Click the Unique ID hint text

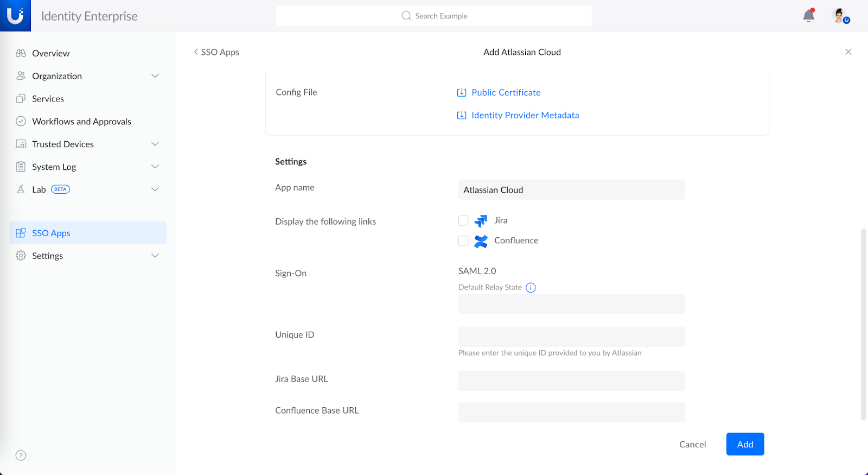click(x=550, y=353)
